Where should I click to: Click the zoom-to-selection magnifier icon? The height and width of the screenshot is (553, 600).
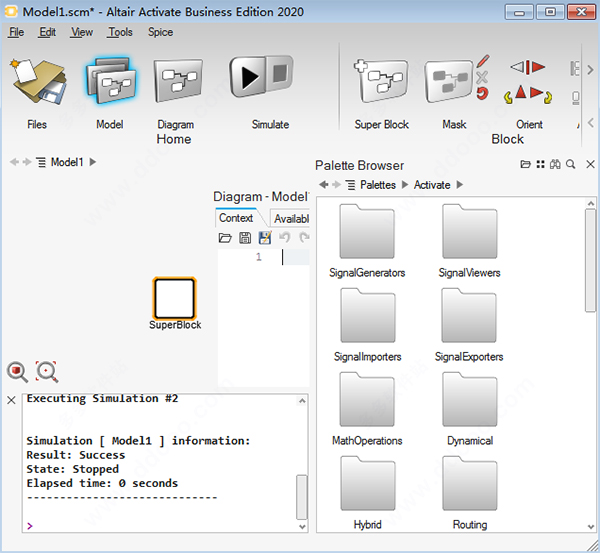pyautogui.click(x=47, y=371)
